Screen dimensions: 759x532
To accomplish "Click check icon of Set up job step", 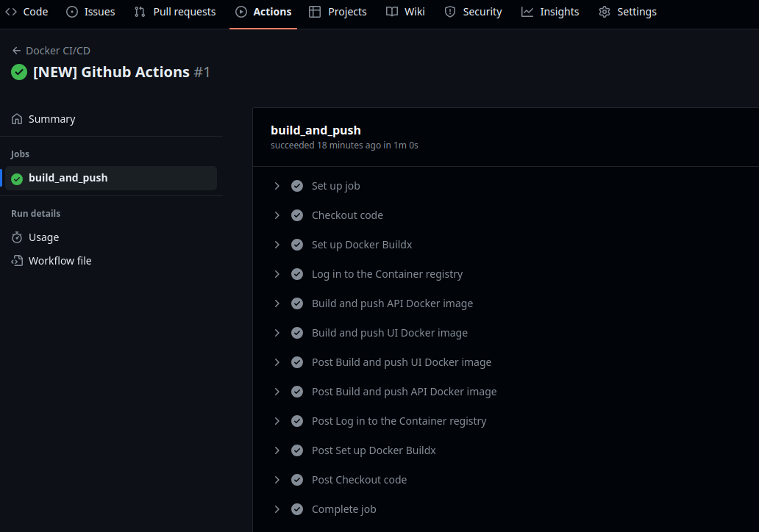I will (x=297, y=186).
